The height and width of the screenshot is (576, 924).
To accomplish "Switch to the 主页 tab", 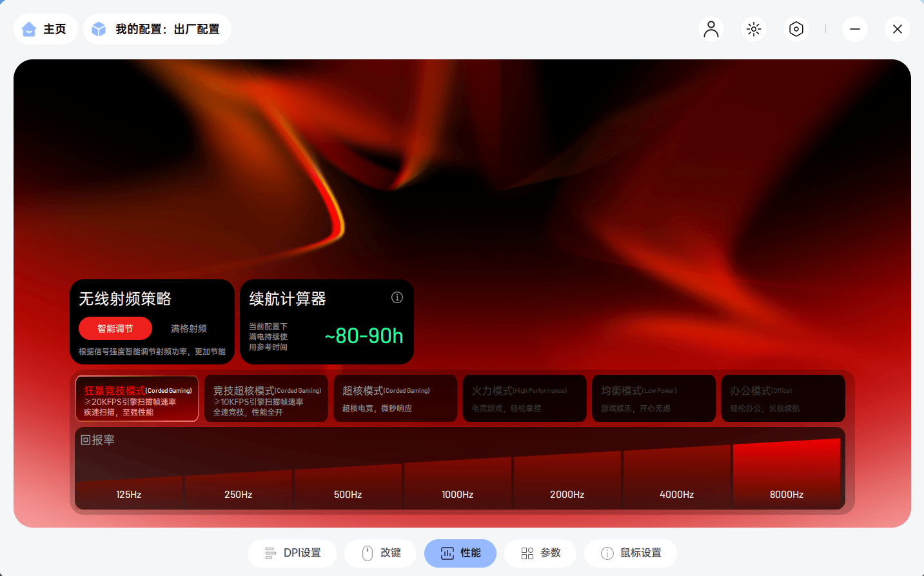I will [x=45, y=28].
